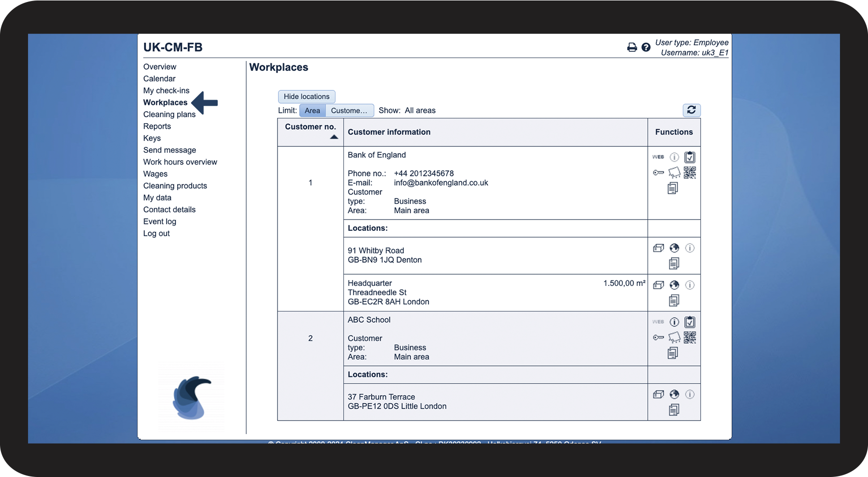Screen dimensions: 868x477
Task: Open the All areas filter
Action: (420, 111)
